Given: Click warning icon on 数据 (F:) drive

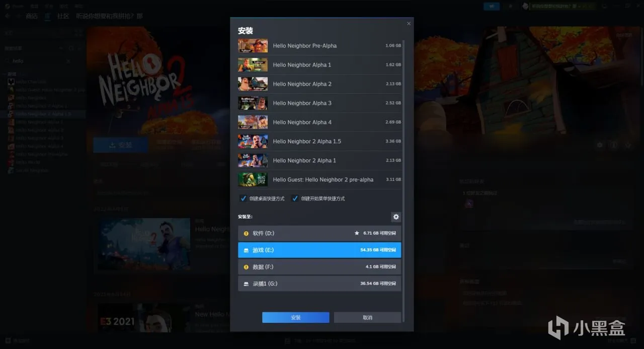Looking at the screenshot, I should 246,266.
